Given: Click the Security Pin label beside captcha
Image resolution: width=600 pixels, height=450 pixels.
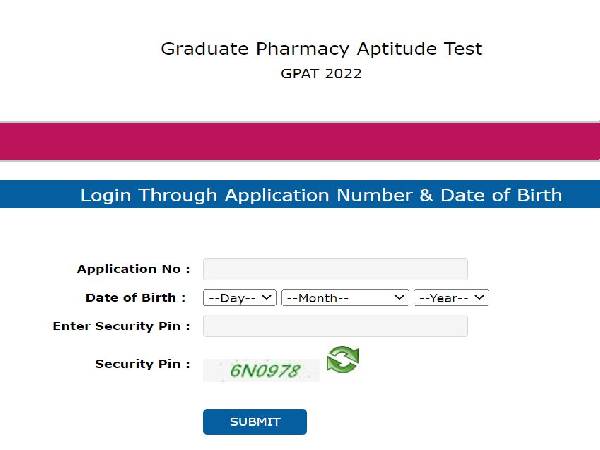Looking at the screenshot, I should tap(142, 364).
